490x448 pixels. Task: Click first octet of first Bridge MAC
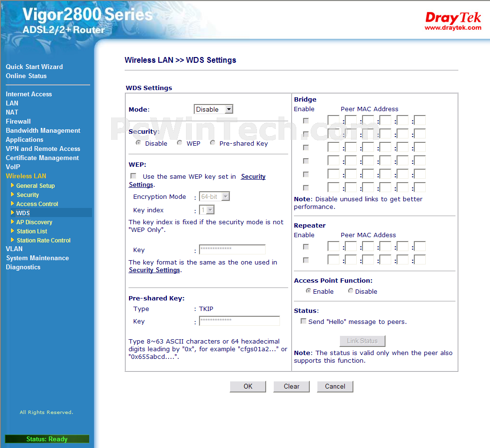tap(333, 120)
